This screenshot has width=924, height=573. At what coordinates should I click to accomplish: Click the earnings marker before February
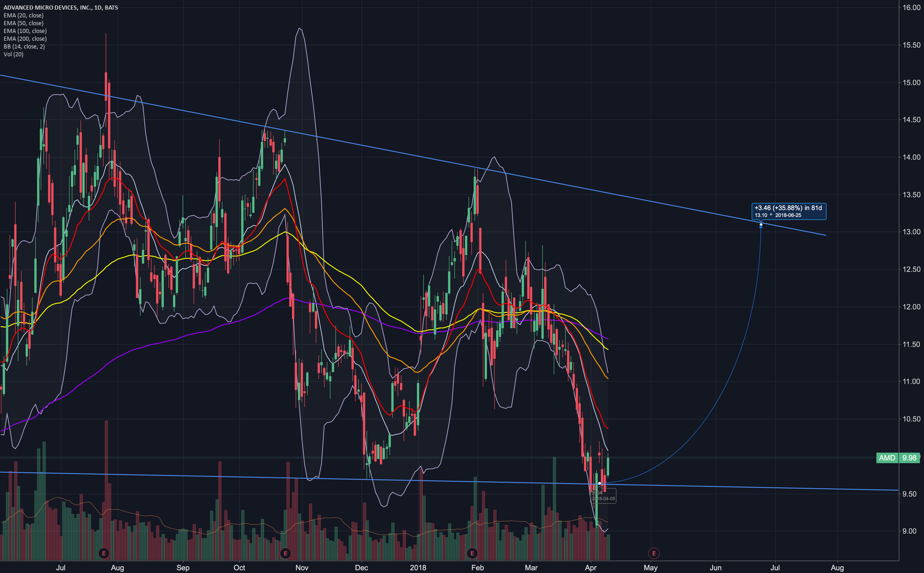[x=472, y=553]
